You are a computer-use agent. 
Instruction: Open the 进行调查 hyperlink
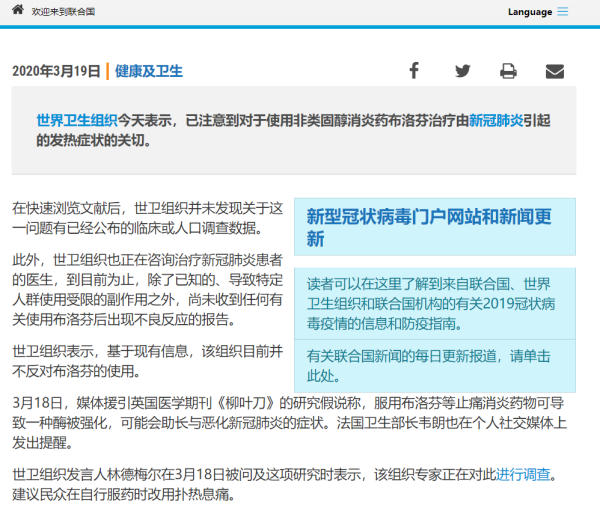point(524,474)
